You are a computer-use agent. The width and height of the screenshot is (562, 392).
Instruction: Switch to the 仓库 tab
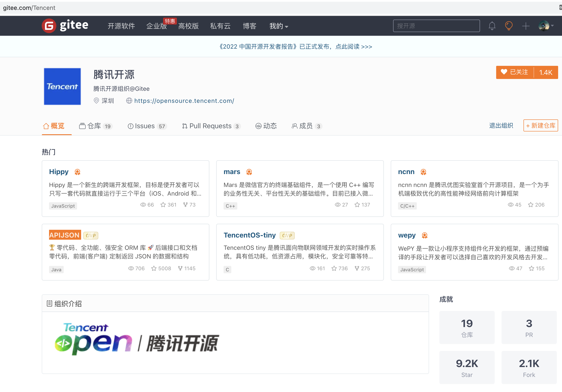point(96,126)
